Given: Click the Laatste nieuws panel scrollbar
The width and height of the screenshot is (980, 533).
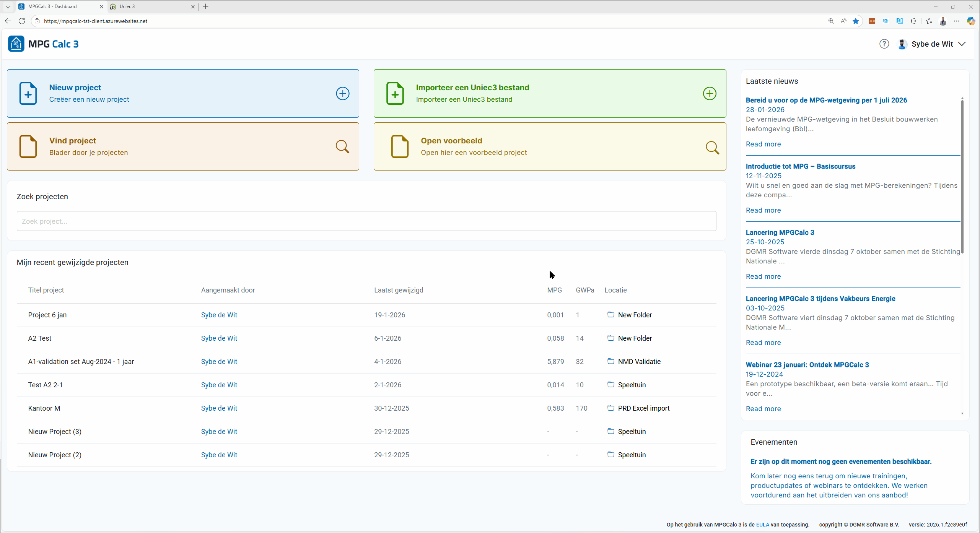Looking at the screenshot, I should (962, 176).
